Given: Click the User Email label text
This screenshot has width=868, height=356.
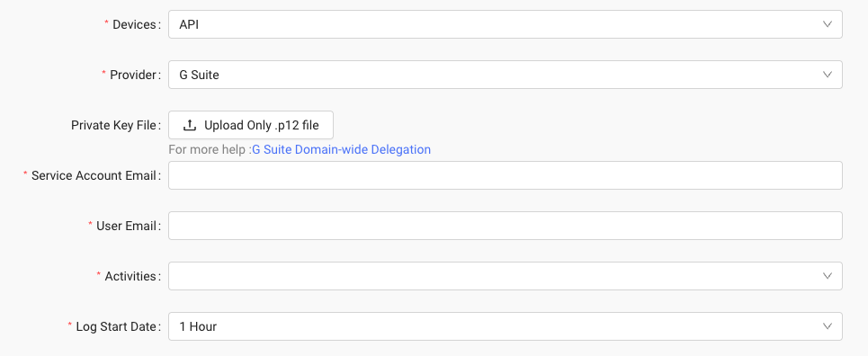Looking at the screenshot, I should [126, 226].
